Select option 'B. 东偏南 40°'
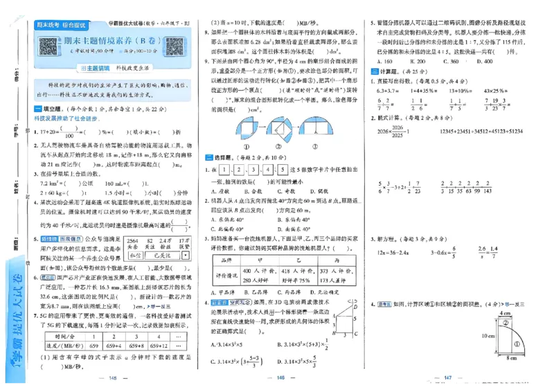This screenshot has width=554, height=392. (293, 220)
